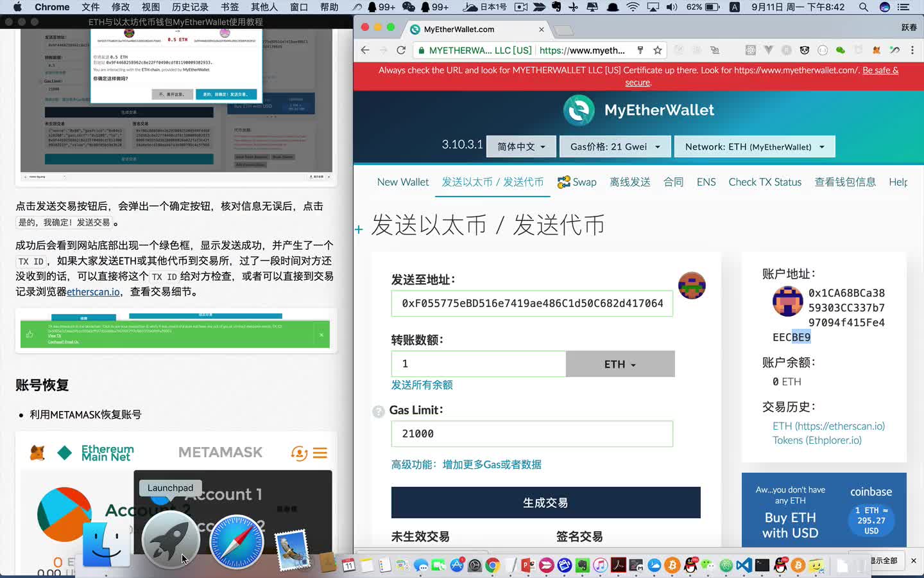Expand the plus sign beside 发送以太币 heading

click(359, 229)
